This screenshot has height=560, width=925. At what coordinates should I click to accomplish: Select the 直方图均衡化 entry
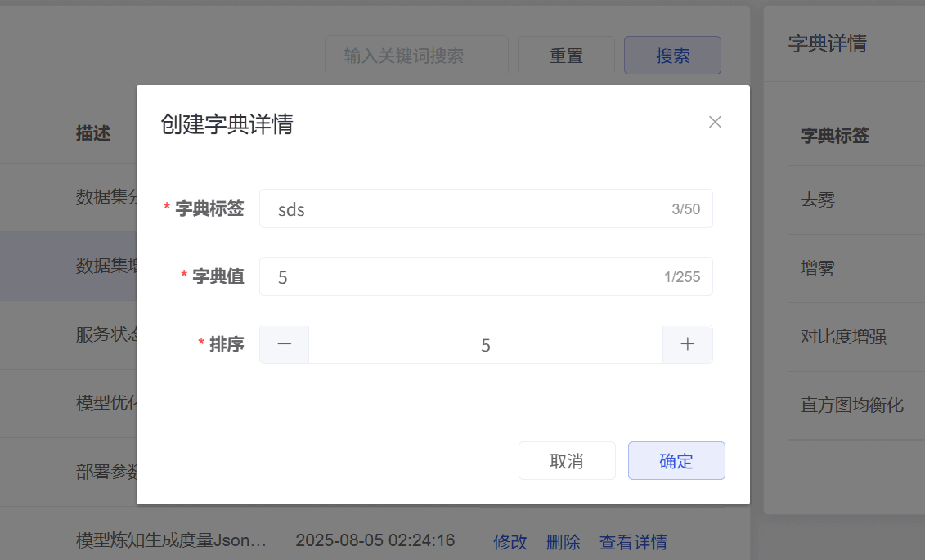point(851,405)
